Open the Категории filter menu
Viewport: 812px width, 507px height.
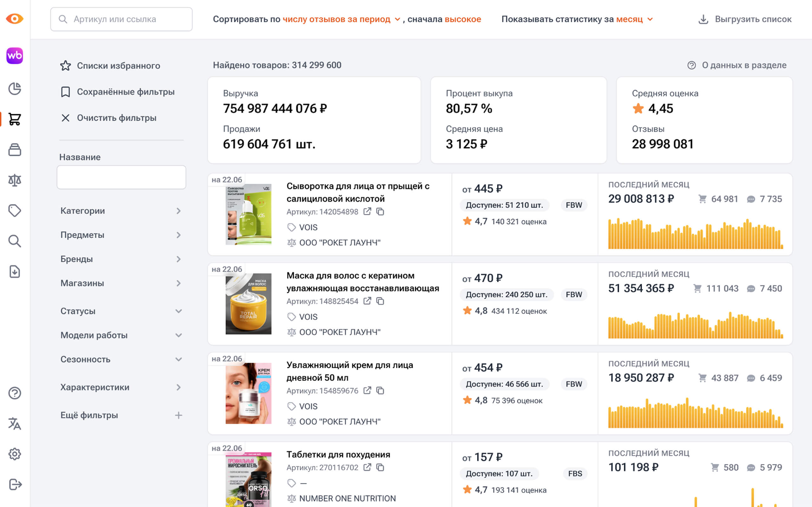[121, 211]
